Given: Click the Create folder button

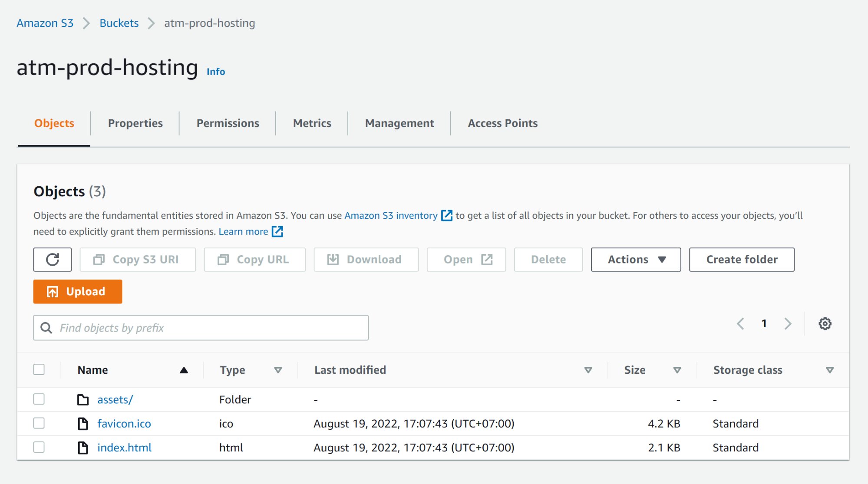Looking at the screenshot, I should click(x=742, y=260).
